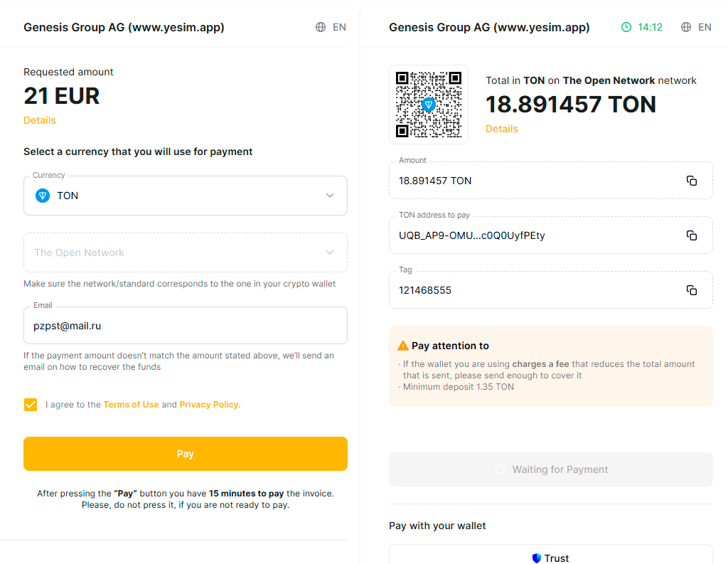728x564 pixels.
Task: Uncheck the Terms of Use agreement checkbox
Action: pyautogui.click(x=31, y=405)
